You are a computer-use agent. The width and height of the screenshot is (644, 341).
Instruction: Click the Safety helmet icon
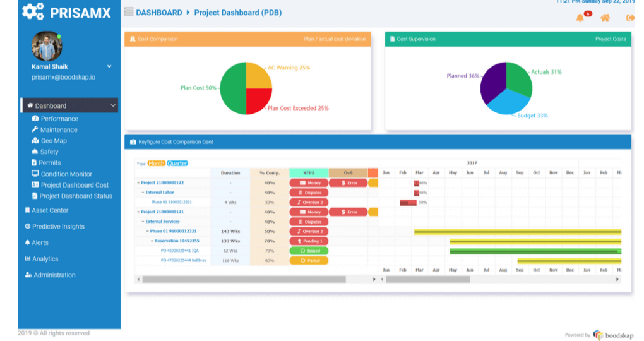pos(35,152)
